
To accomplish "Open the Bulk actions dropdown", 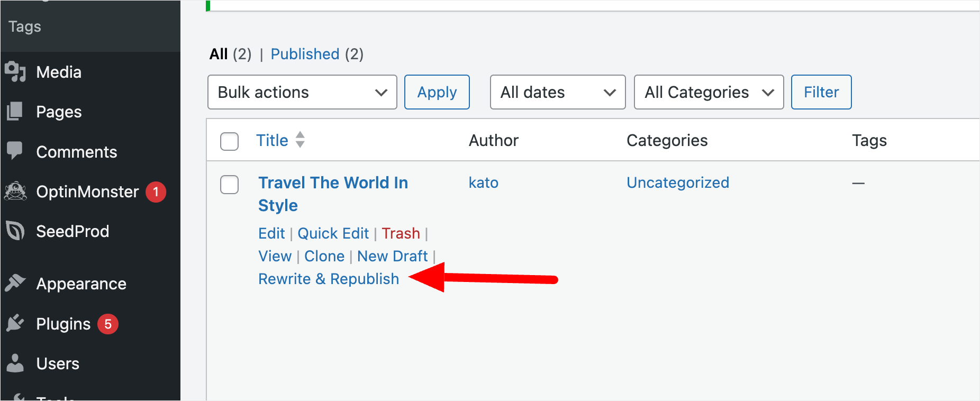I will pos(302,92).
